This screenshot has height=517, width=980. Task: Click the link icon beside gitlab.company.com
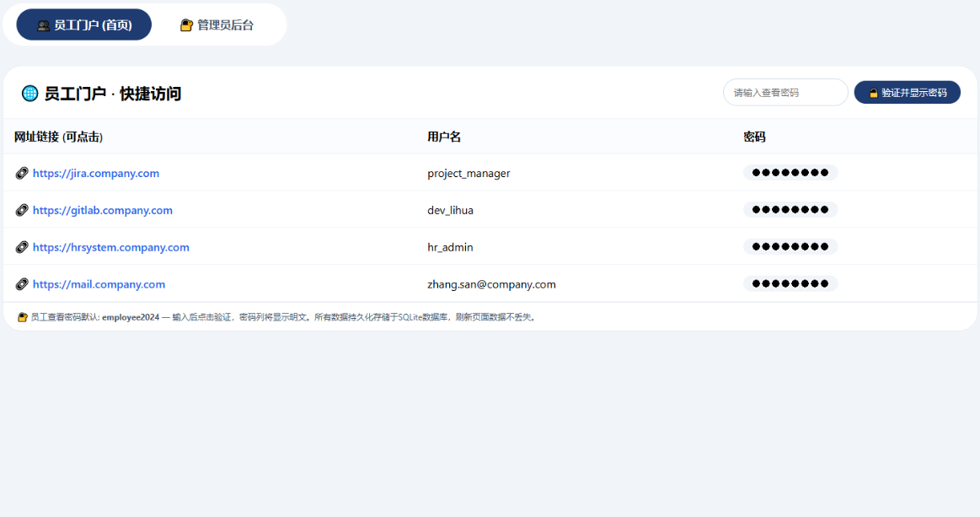click(x=22, y=211)
